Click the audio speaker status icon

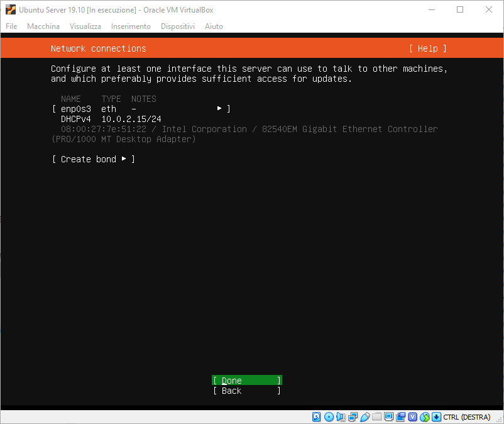point(341,417)
